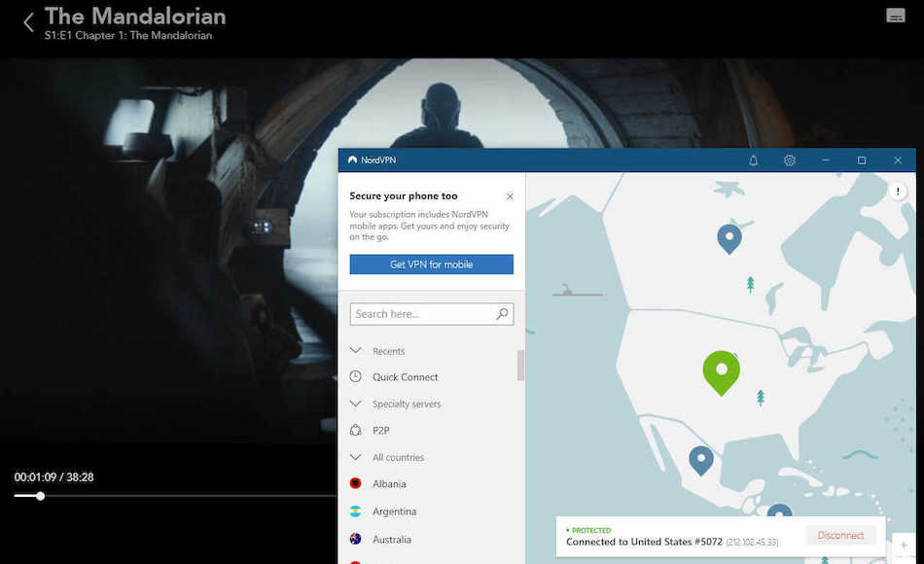This screenshot has width=924, height=564.
Task: Open NordVPN notifications bell
Action: click(753, 160)
